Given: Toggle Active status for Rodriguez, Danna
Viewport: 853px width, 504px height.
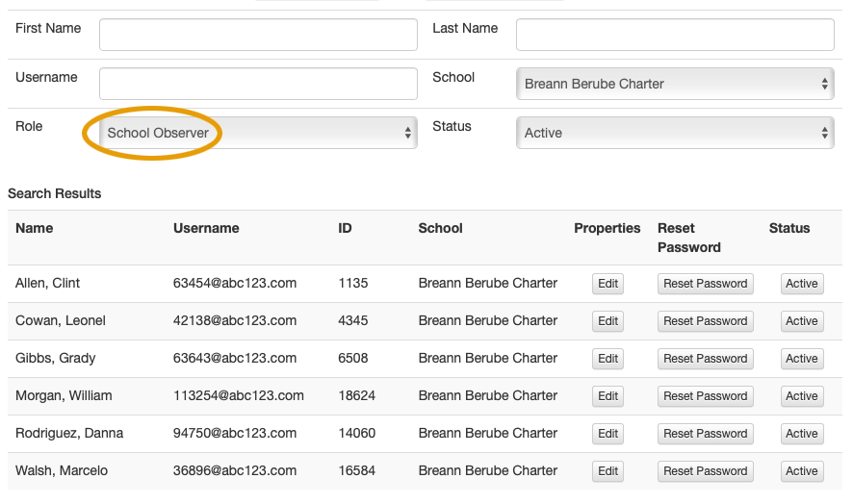Looking at the screenshot, I should point(802,434).
